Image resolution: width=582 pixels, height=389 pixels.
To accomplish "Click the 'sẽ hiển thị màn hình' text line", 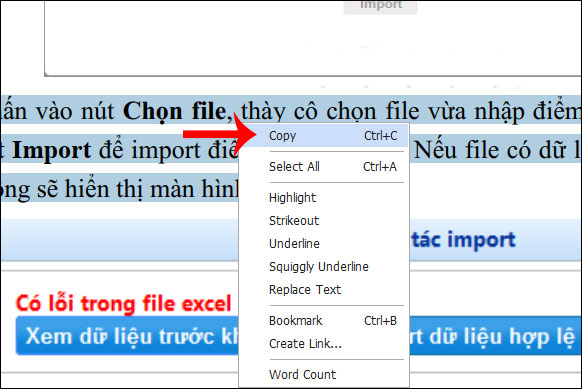I will click(137, 189).
